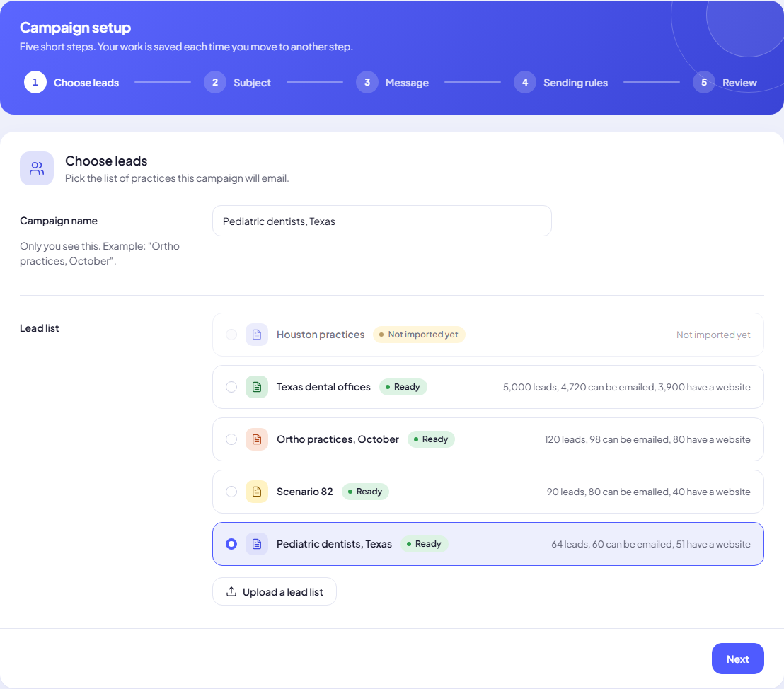Click the selected Pediatric dentists radio button
Image resolution: width=784 pixels, height=689 pixels.
231,544
